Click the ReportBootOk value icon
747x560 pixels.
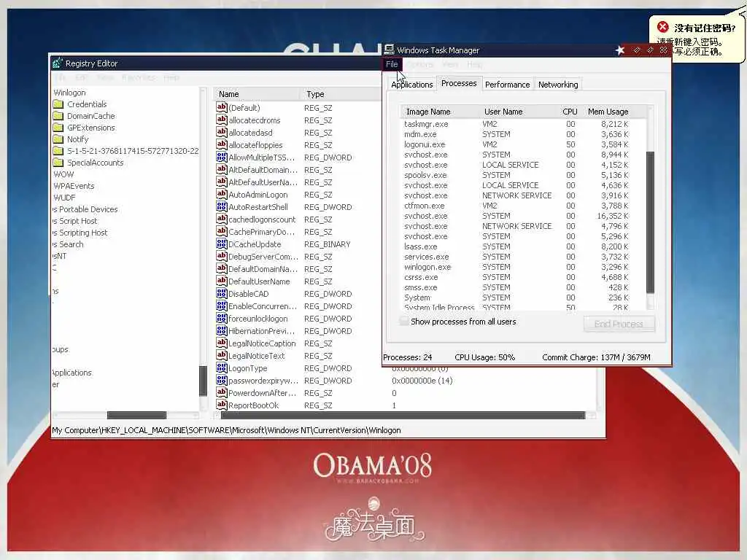click(x=222, y=405)
